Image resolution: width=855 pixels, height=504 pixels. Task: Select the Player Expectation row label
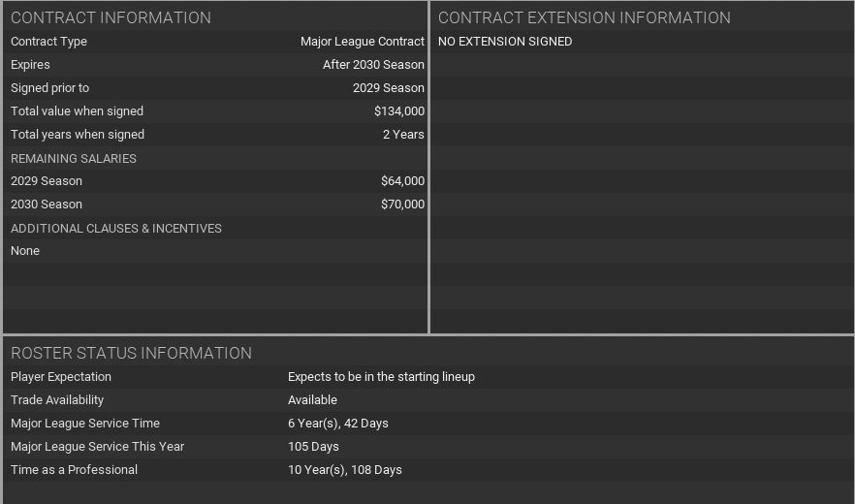click(61, 377)
